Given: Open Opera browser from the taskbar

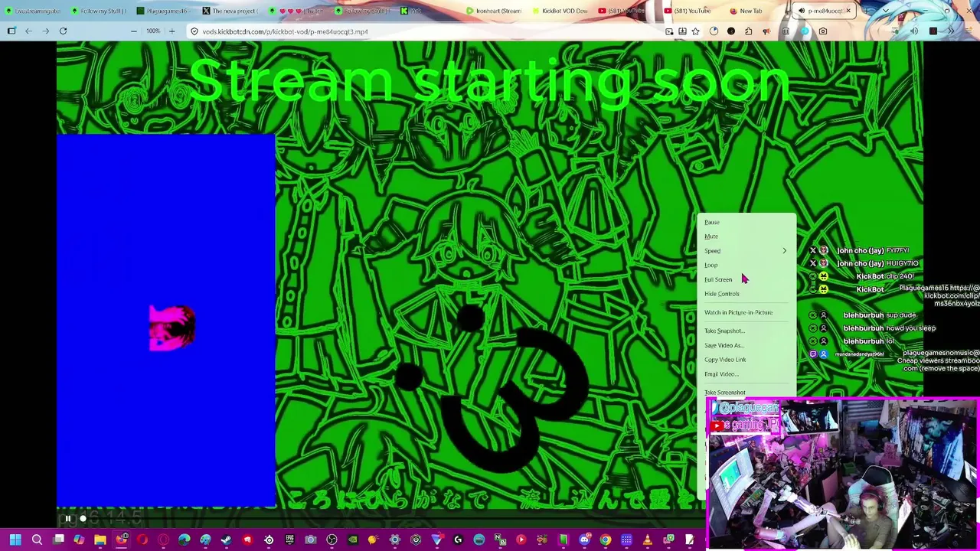Looking at the screenshot, I should point(142,540).
